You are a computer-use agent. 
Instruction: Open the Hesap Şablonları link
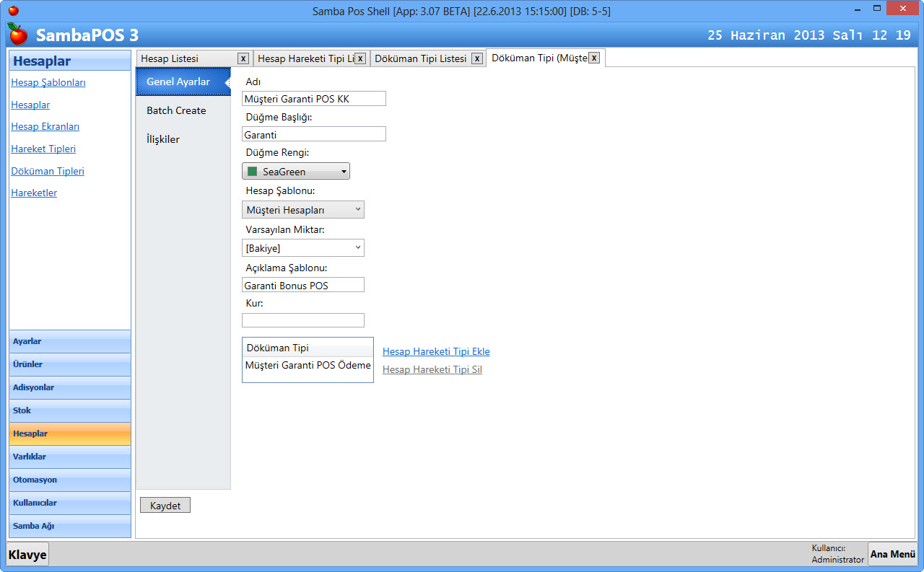(48, 82)
